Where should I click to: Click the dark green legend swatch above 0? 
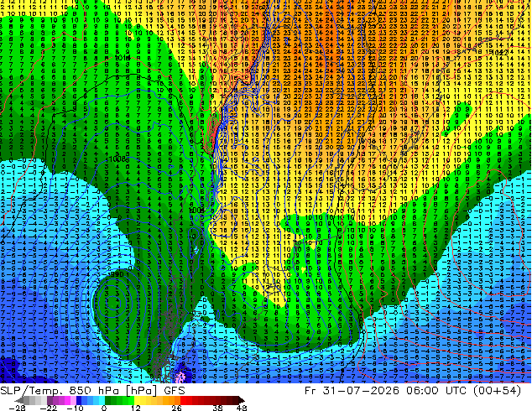(108, 400)
